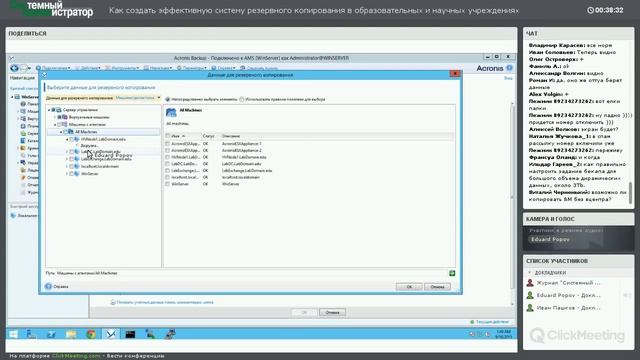Open the Command Prompt taskbar icon

[130, 334]
